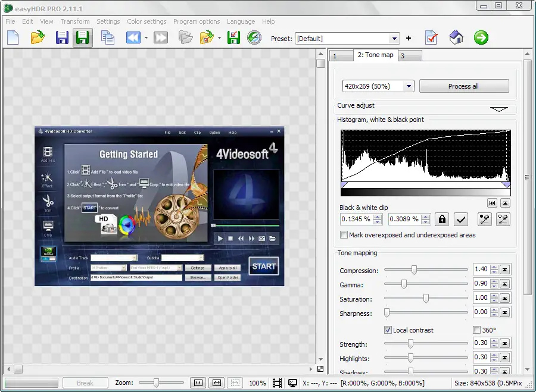Open the Language menu
Screen dimensions: 536x392
[x=241, y=21]
